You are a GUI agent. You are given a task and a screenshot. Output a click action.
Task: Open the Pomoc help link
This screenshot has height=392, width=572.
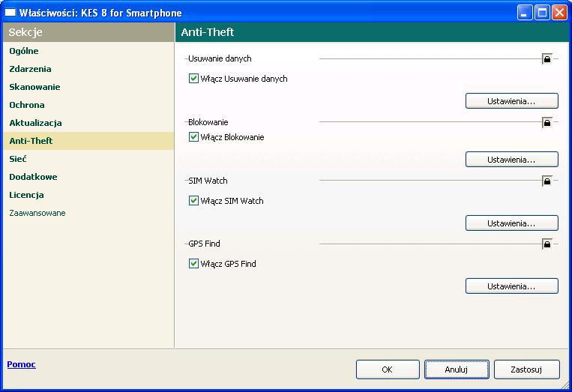tap(22, 364)
